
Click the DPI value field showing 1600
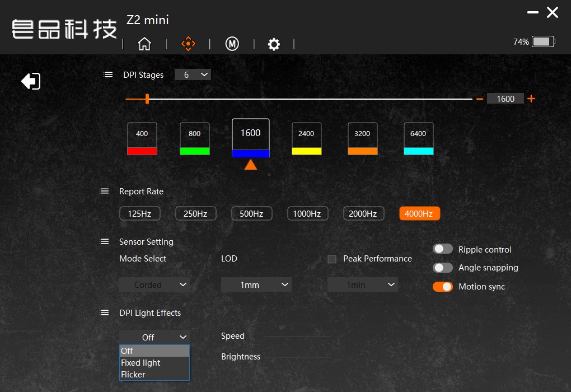(506, 99)
